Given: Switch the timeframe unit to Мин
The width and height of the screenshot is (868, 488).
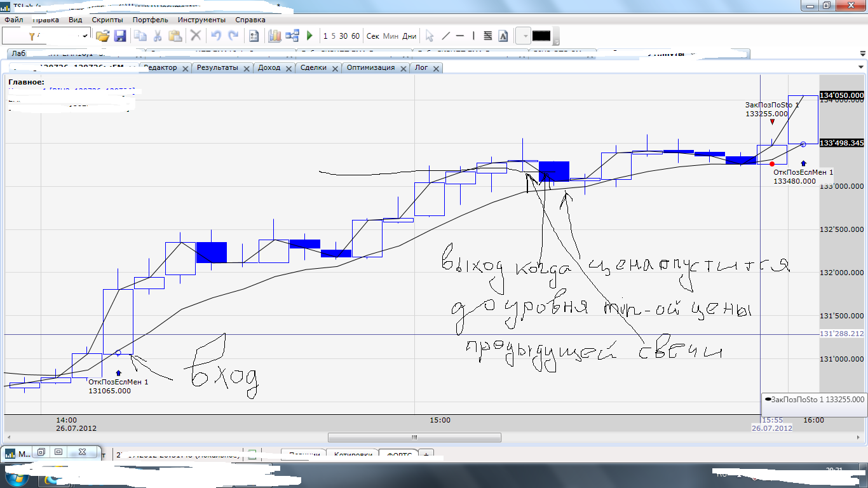Looking at the screenshot, I should 391,36.
